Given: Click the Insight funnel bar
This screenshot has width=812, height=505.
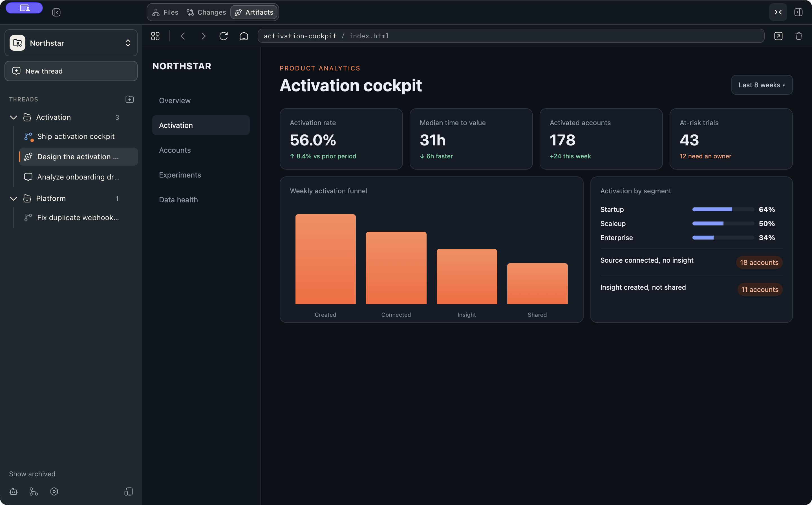Looking at the screenshot, I should tap(467, 276).
